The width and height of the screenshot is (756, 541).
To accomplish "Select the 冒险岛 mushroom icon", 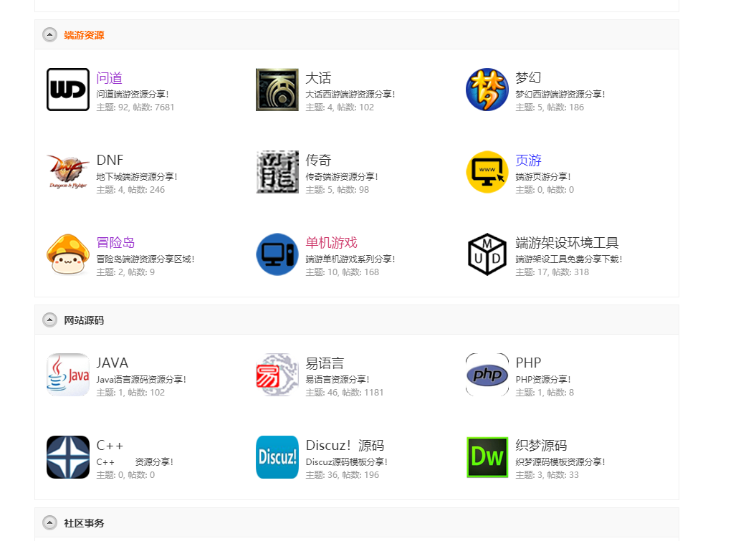I will [x=68, y=254].
